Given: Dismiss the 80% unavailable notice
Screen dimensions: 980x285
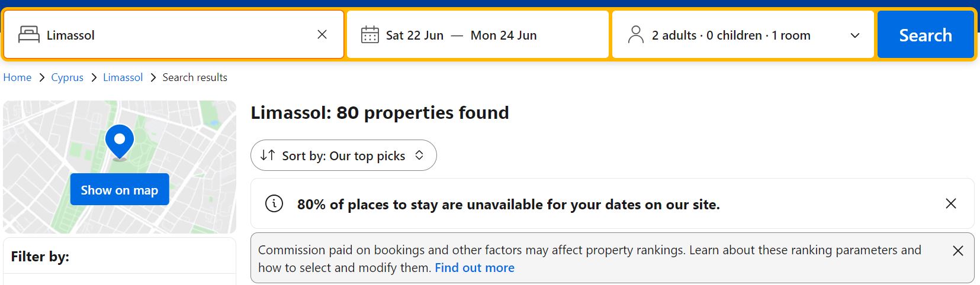Looking at the screenshot, I should (951, 204).
